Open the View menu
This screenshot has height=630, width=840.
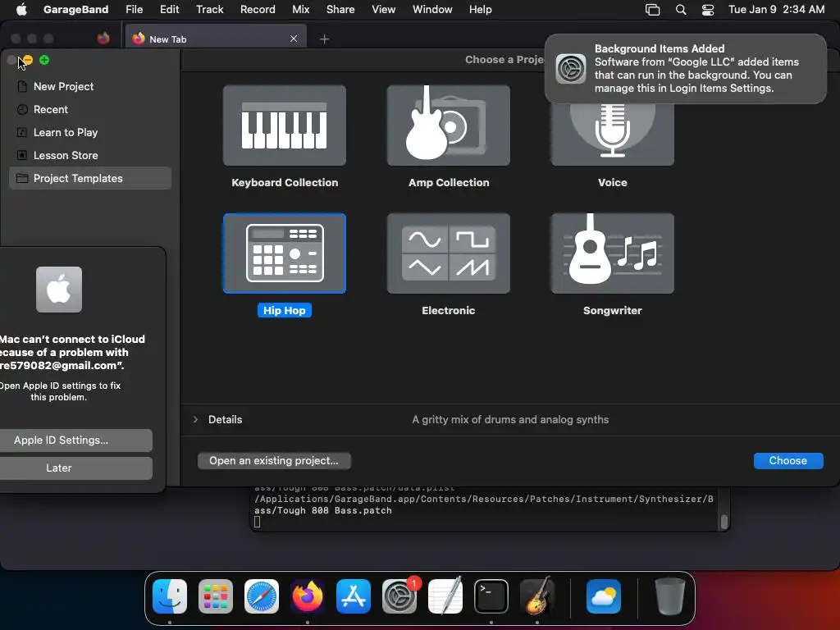click(384, 10)
